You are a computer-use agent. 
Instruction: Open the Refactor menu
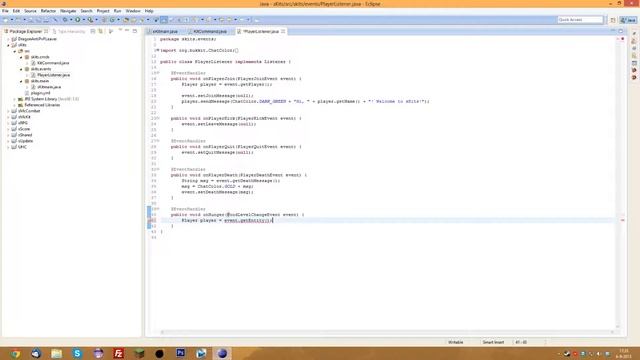coord(48,11)
